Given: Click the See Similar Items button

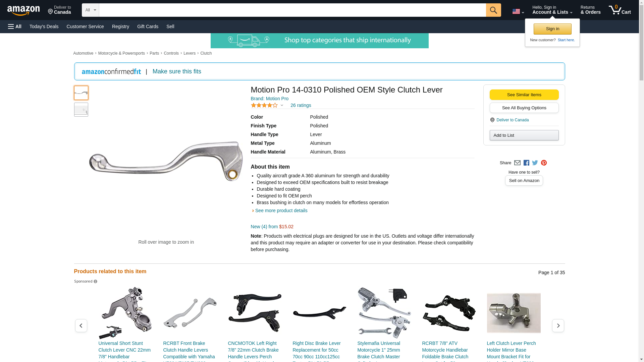Looking at the screenshot, I should point(524,95).
